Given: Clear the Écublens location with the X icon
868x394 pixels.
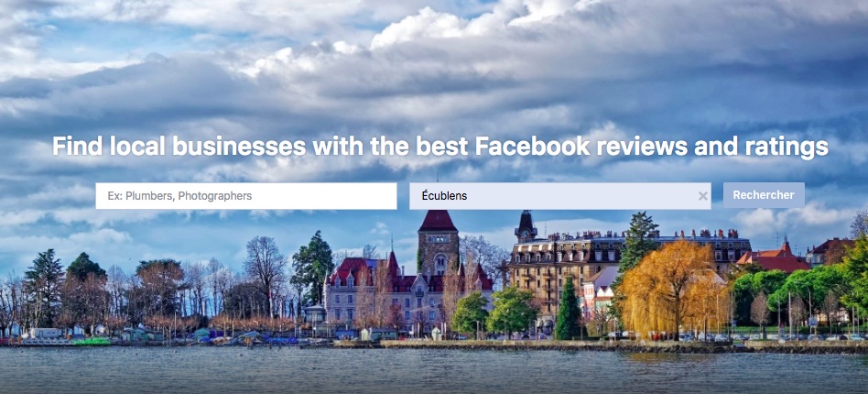Looking at the screenshot, I should pos(702,196).
